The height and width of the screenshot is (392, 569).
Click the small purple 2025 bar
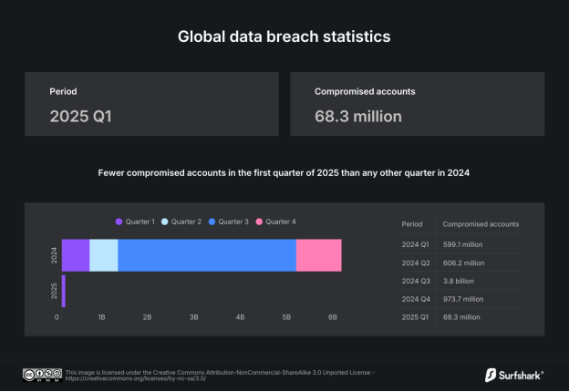click(64, 292)
